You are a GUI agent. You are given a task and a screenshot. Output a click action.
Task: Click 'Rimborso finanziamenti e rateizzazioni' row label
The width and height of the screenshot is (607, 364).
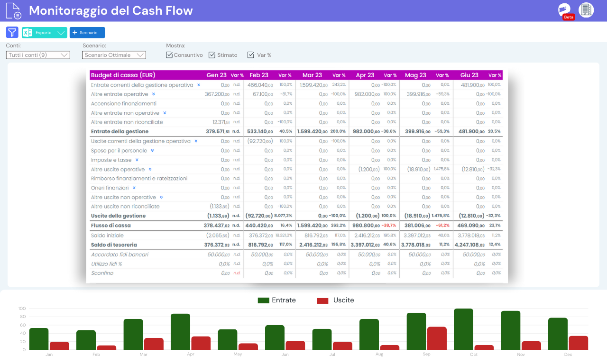coord(139,179)
